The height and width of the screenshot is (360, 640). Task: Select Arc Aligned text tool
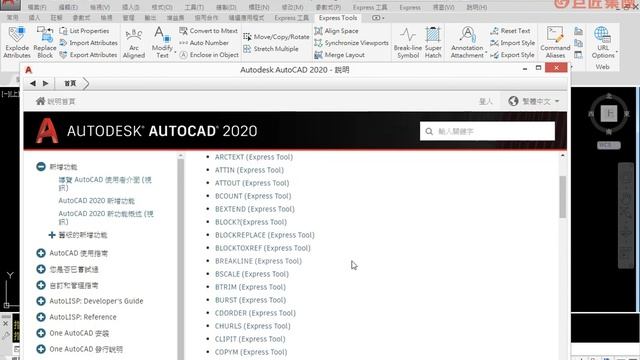coord(134,42)
